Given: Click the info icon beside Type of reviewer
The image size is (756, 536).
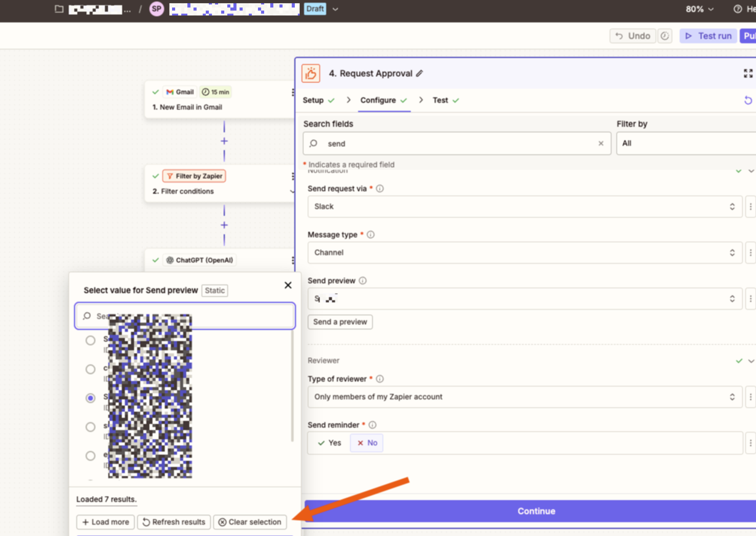Looking at the screenshot, I should 380,379.
